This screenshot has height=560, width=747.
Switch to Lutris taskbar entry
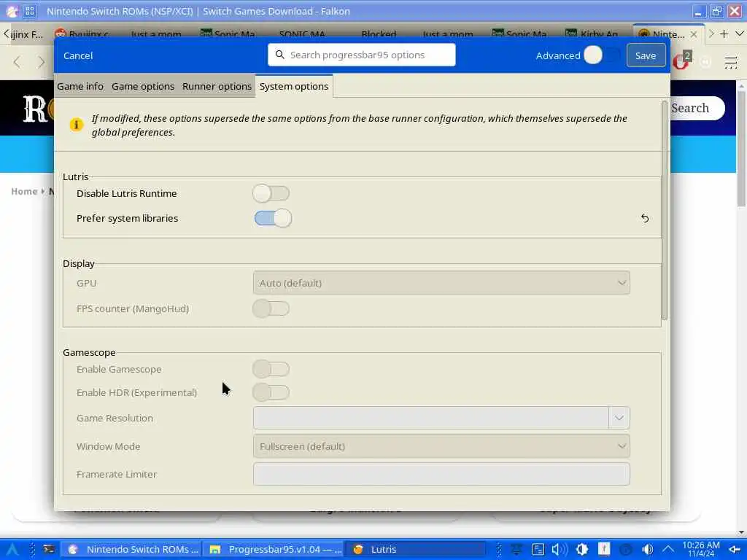point(414,550)
